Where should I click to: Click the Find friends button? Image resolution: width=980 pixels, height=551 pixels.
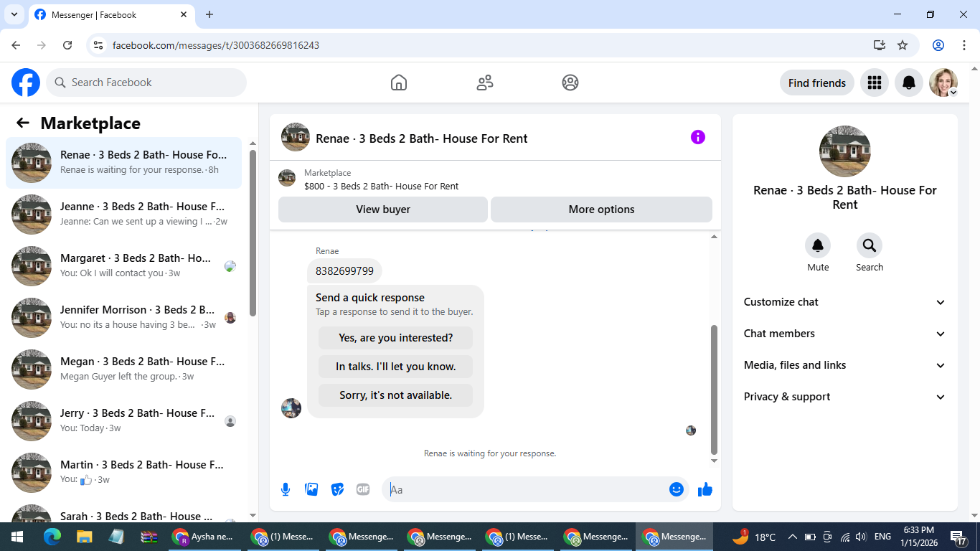(816, 83)
